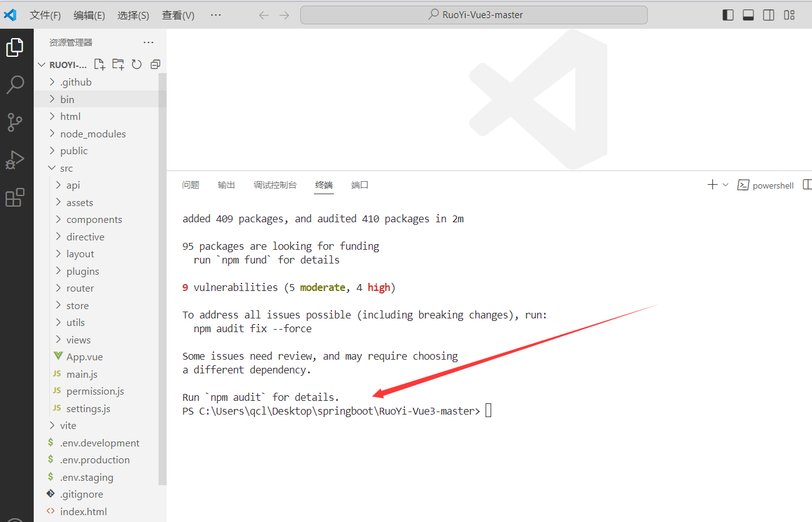The height and width of the screenshot is (522, 812).
Task: Open the .gitignore file
Action: (x=100, y=494)
